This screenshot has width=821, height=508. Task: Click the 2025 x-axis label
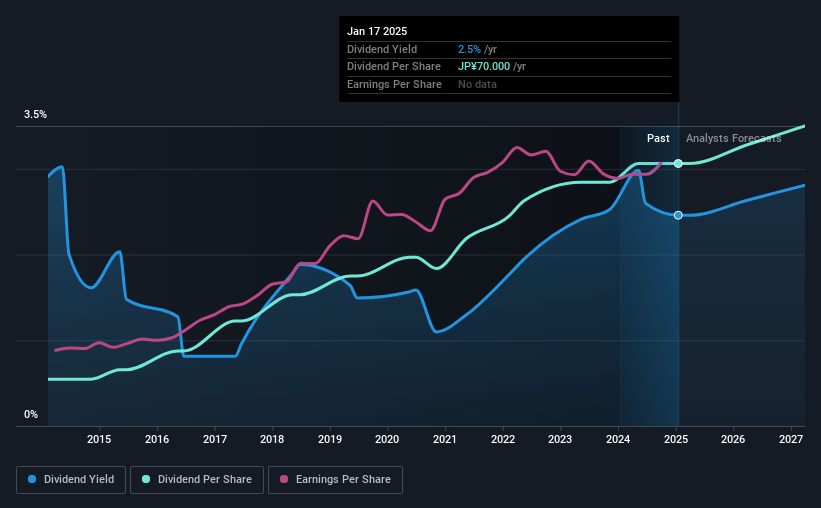point(676,439)
